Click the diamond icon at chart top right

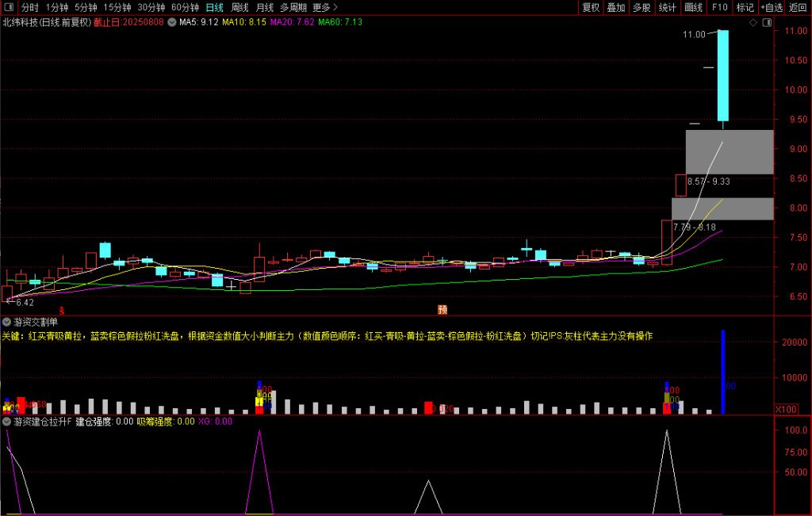tap(753, 22)
